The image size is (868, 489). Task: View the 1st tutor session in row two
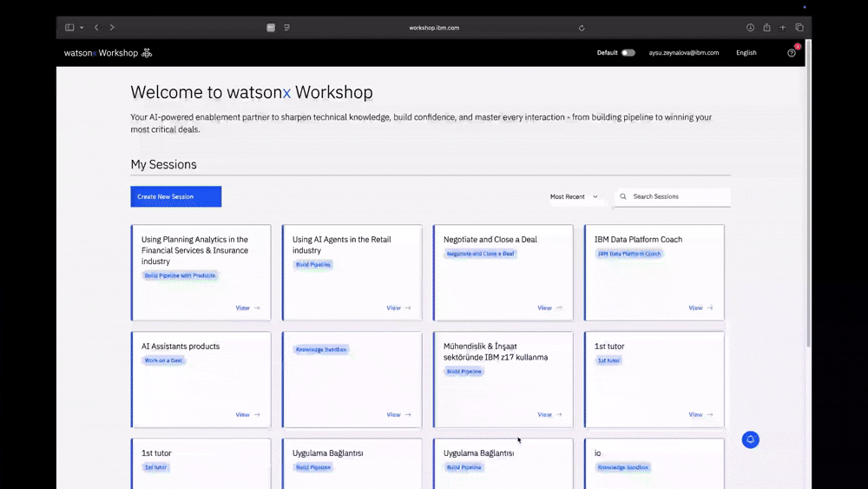click(700, 415)
